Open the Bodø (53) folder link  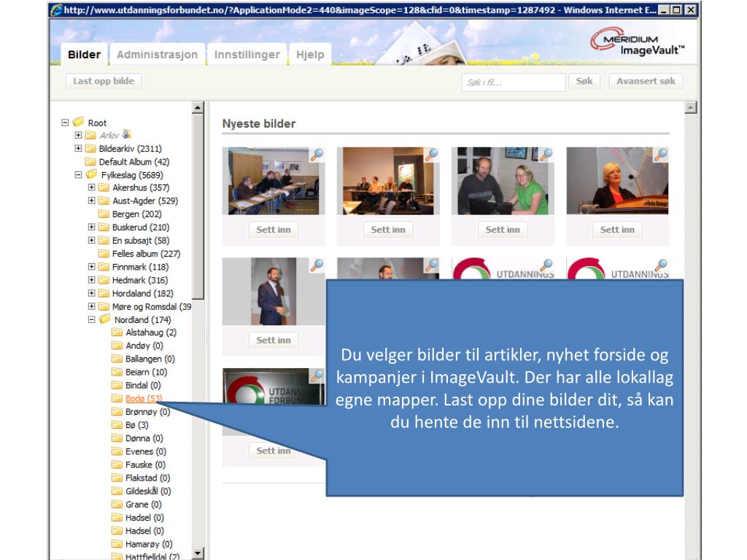click(144, 399)
